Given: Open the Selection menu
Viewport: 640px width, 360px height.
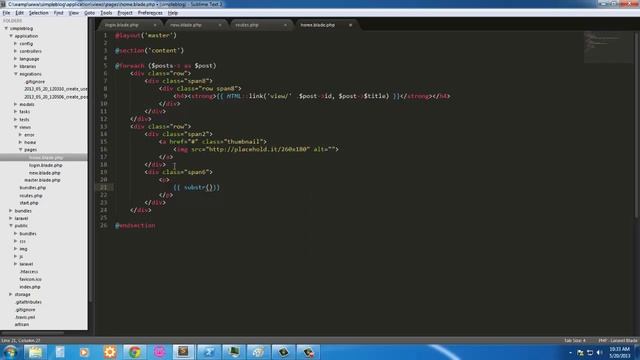Looking at the screenshot, I should coord(39,13).
